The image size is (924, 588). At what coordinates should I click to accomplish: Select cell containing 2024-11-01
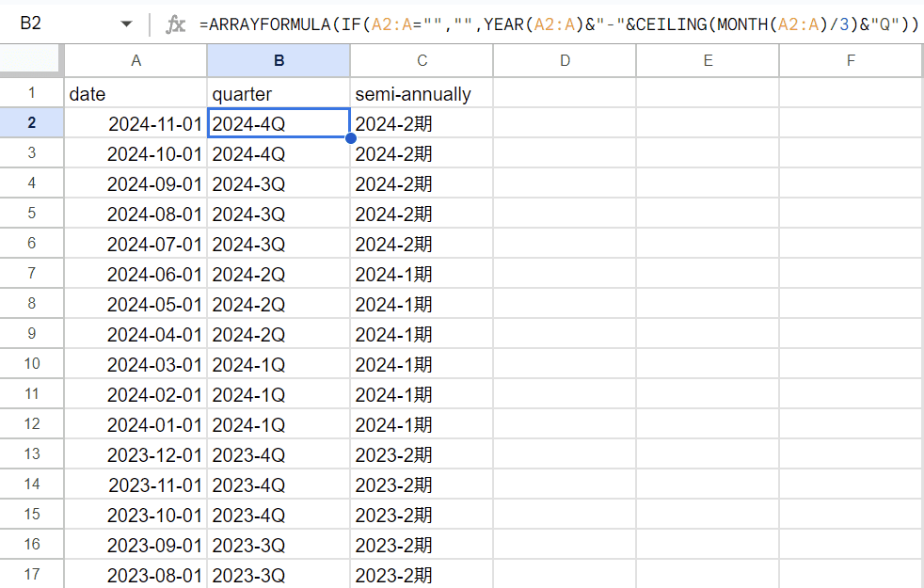click(135, 123)
